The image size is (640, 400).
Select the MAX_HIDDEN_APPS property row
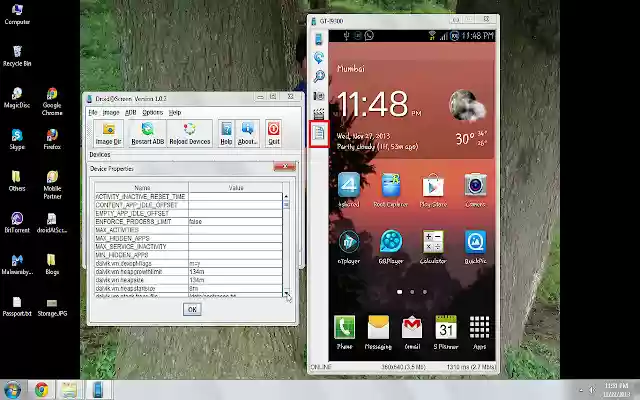189,238
